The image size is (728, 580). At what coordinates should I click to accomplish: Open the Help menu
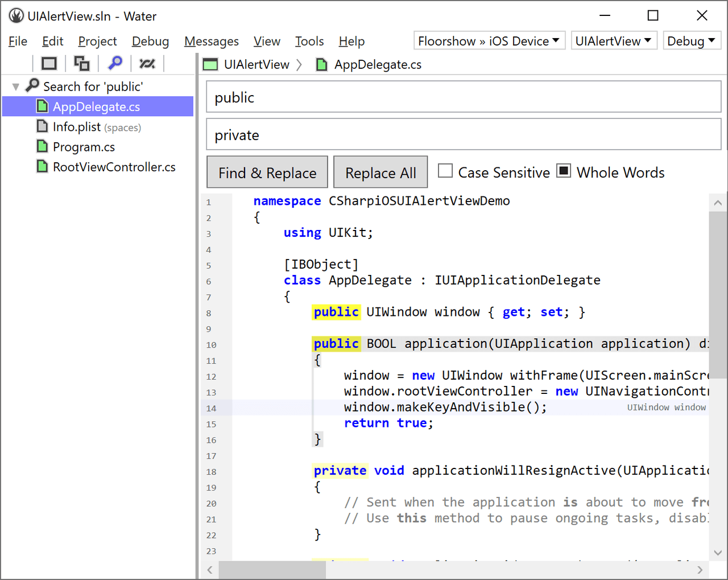351,42
